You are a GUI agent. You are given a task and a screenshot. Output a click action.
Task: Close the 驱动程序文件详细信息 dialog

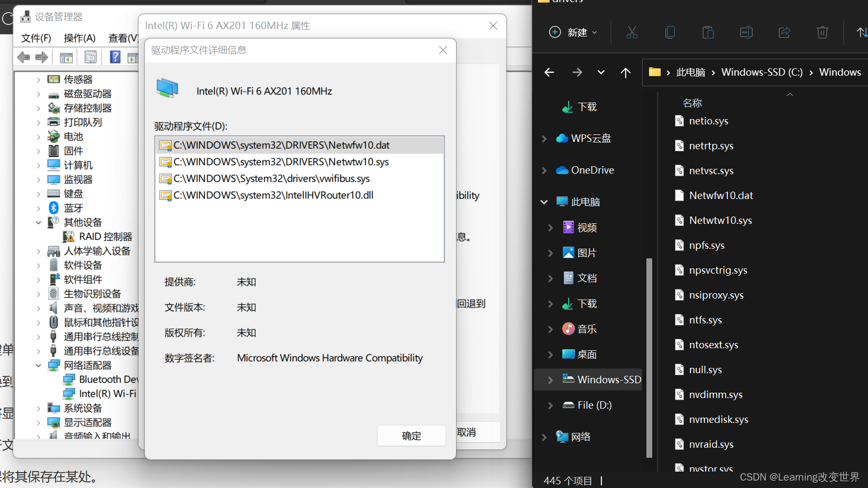click(443, 50)
